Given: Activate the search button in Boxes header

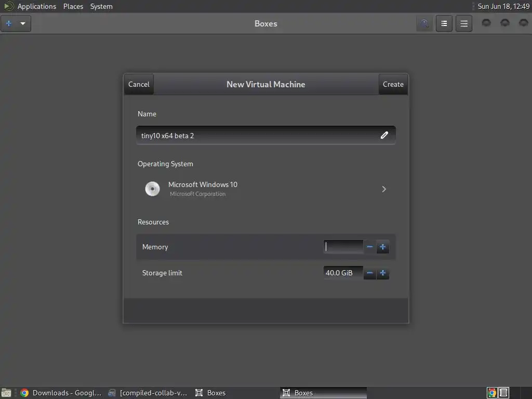Looking at the screenshot, I should point(424,23).
